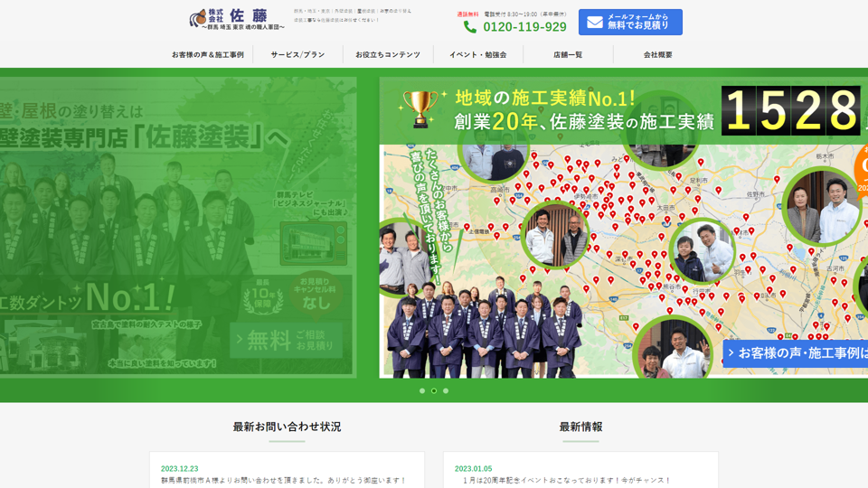Image resolution: width=868 pixels, height=488 pixels.
Task: Click the envelope icon in the blue estimate button
Action: click(594, 22)
